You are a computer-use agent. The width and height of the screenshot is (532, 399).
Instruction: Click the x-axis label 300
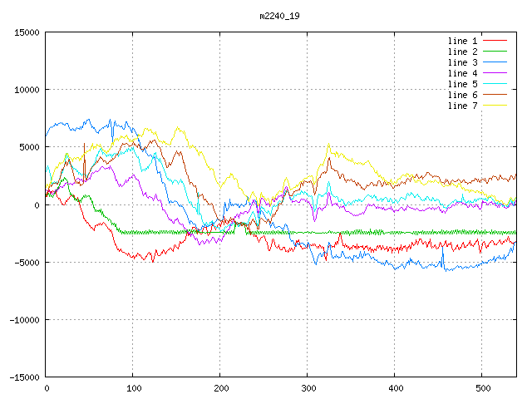308,388
